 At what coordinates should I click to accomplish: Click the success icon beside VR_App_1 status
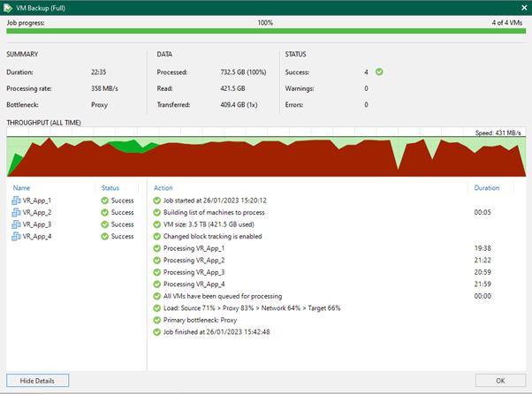pyautogui.click(x=105, y=201)
